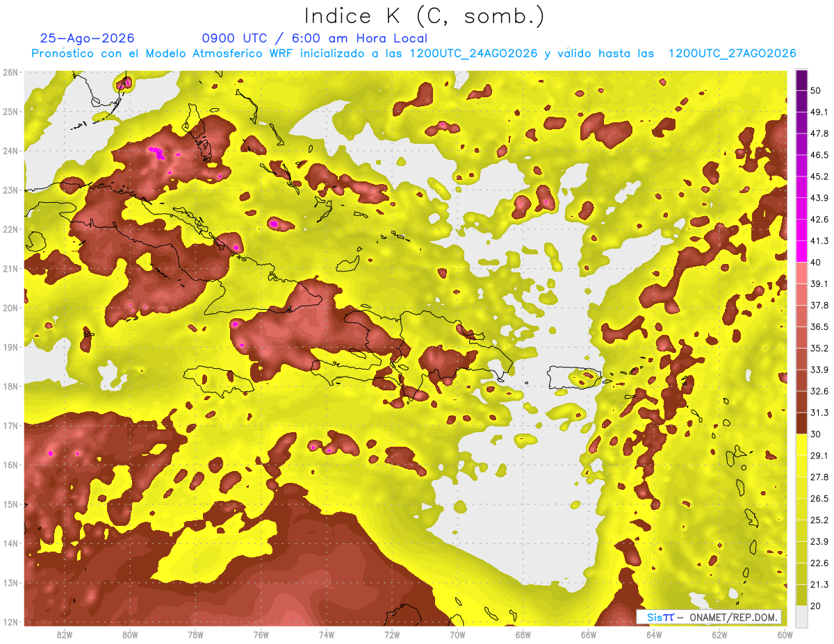This screenshot has height=644, width=834.
Task: Click the "45.2" color scale label
Action: tap(819, 176)
